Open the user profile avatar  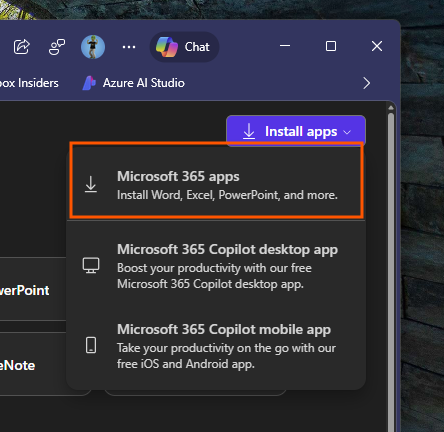93,47
